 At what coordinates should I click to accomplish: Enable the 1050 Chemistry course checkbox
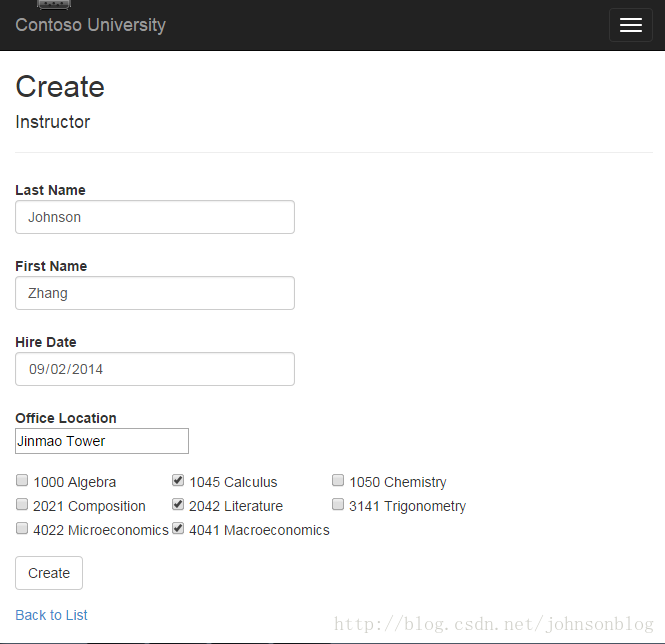click(x=338, y=480)
